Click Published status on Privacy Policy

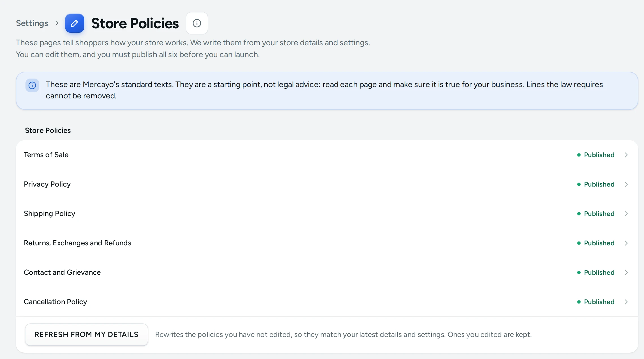[596, 184]
